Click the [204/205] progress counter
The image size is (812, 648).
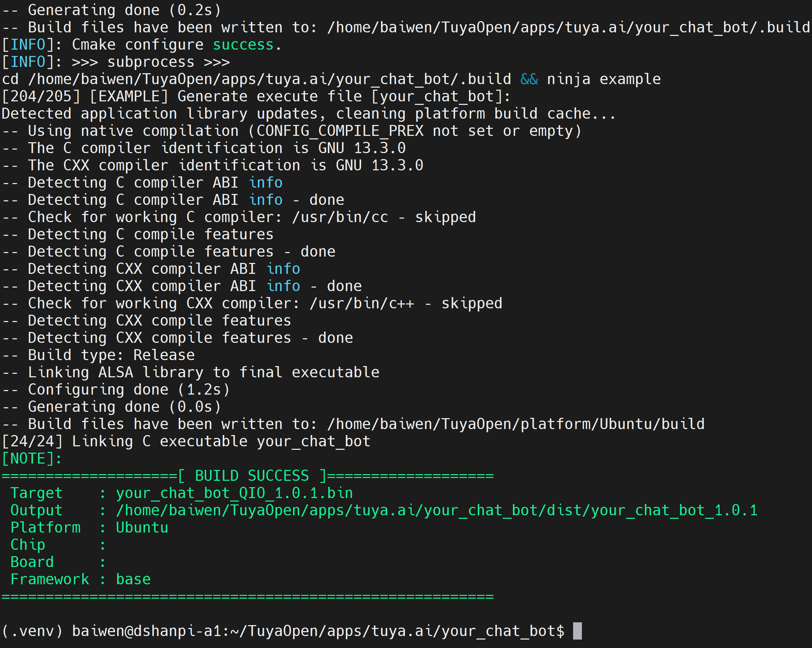[41, 96]
